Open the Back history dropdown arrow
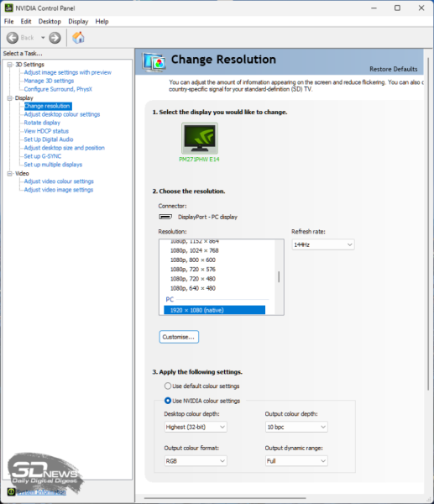This screenshot has height=504, width=434. point(43,38)
